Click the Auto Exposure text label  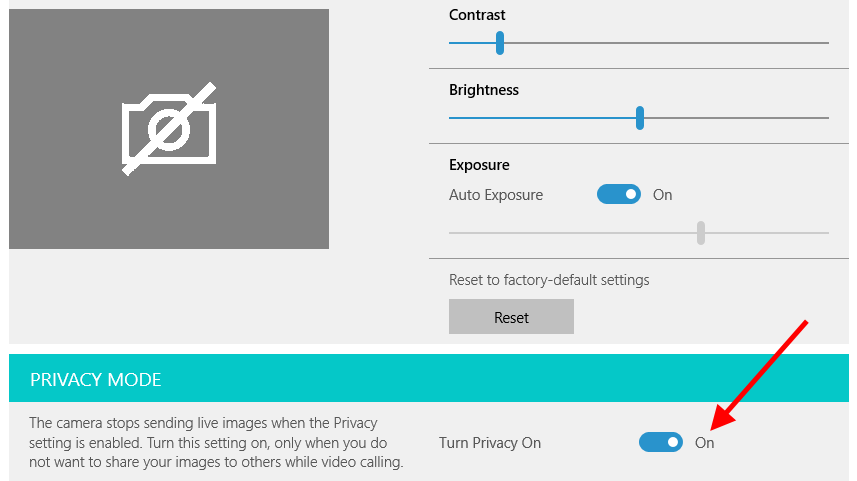496,195
